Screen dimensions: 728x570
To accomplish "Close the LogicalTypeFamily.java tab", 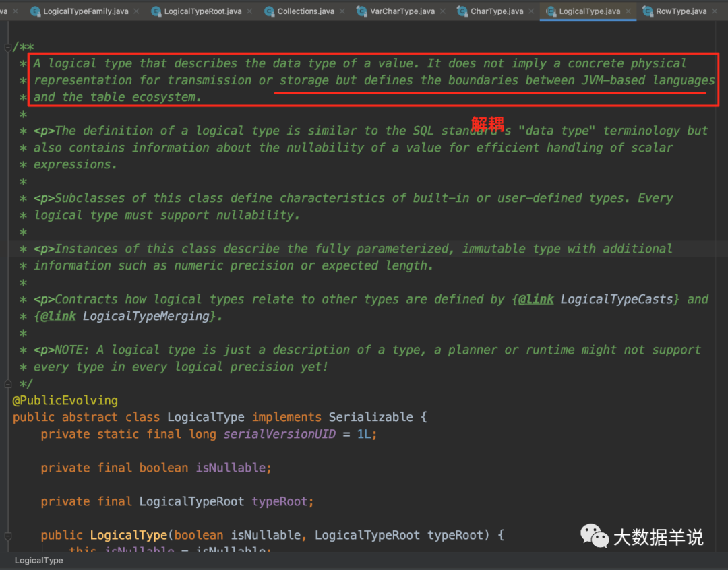I will 136,11.
